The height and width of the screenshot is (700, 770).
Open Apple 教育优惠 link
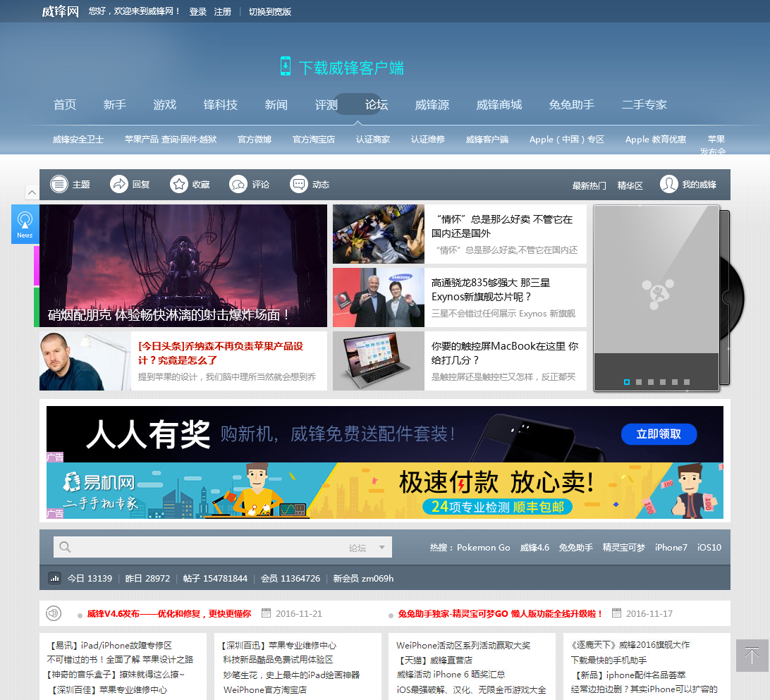click(656, 140)
